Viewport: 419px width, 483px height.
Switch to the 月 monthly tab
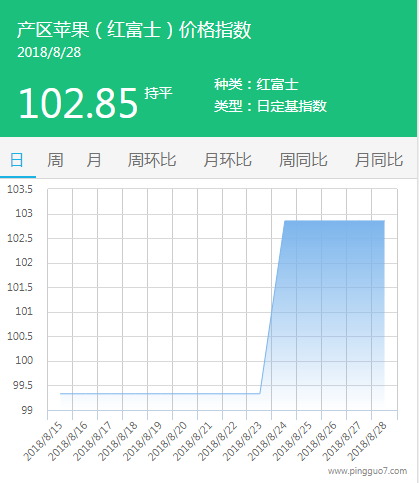(x=94, y=160)
